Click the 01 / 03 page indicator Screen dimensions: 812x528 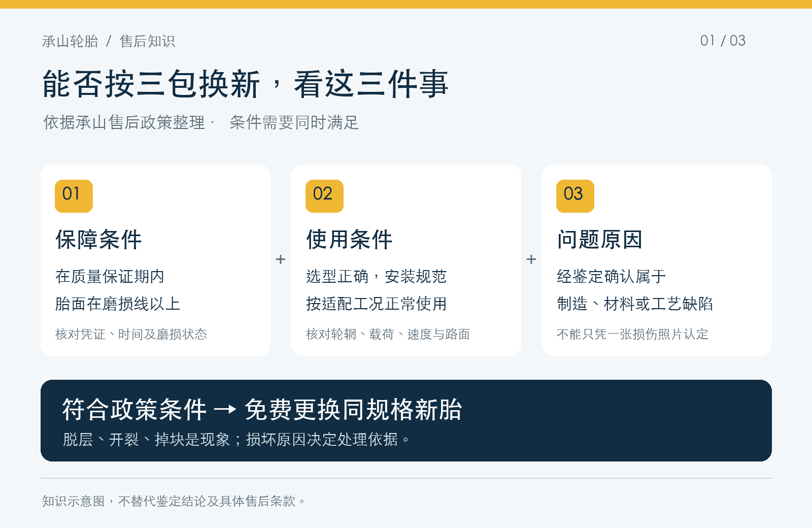[x=723, y=41]
